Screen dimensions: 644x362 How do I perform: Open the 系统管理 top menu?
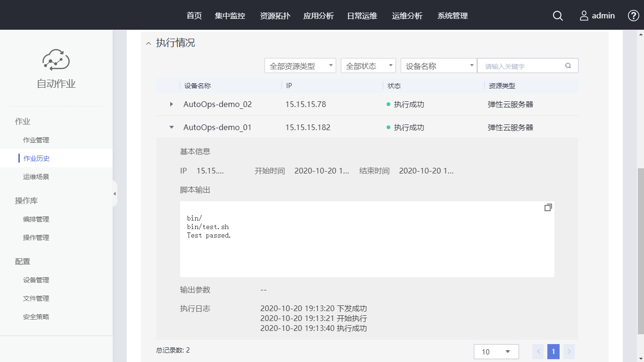pos(452,16)
